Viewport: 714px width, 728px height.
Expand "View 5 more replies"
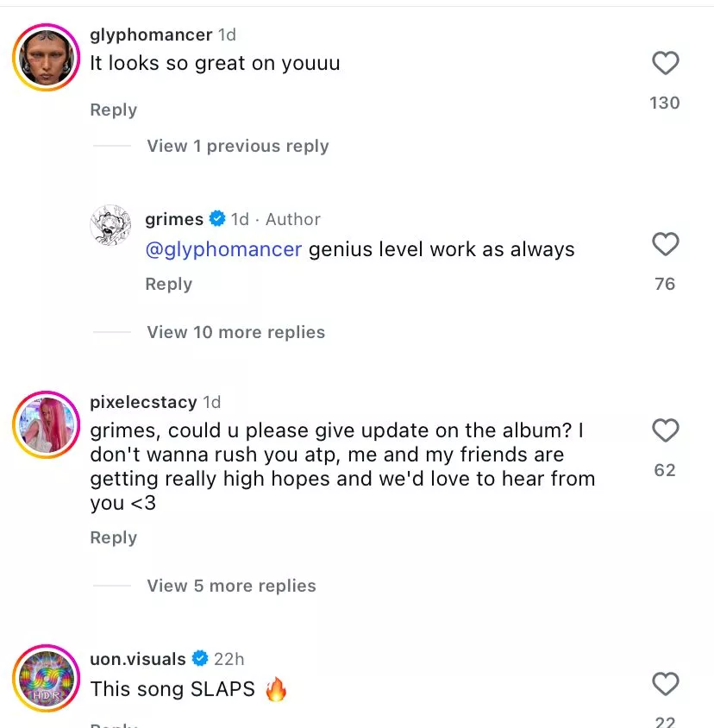click(x=231, y=586)
